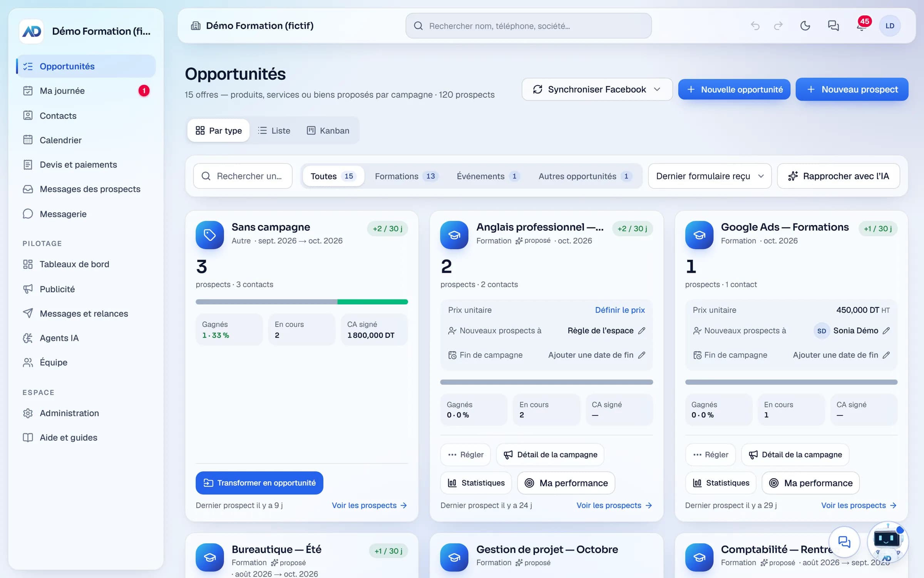The image size is (924, 578).
Task: Toggle dark mode moon icon
Action: click(x=805, y=26)
